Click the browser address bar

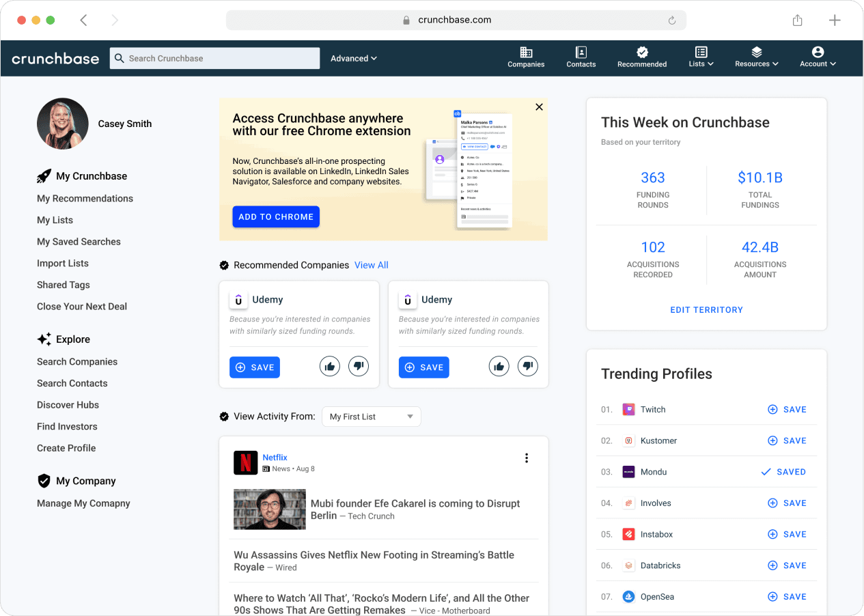tap(456, 20)
